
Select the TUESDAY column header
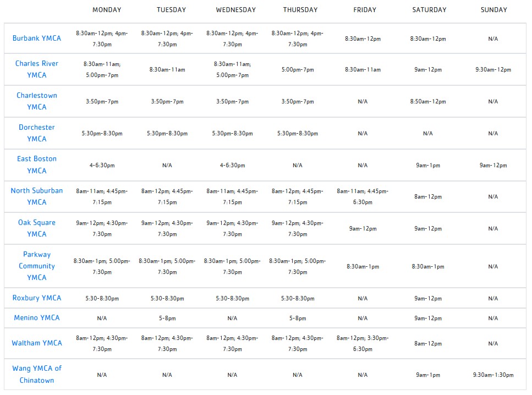point(171,10)
